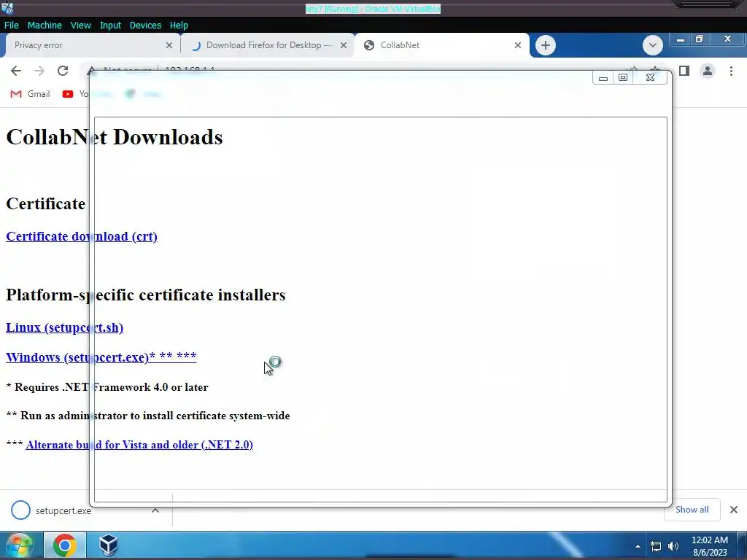Image resolution: width=747 pixels, height=560 pixels.
Task: Close the Privacy error tab
Action: click(x=169, y=45)
